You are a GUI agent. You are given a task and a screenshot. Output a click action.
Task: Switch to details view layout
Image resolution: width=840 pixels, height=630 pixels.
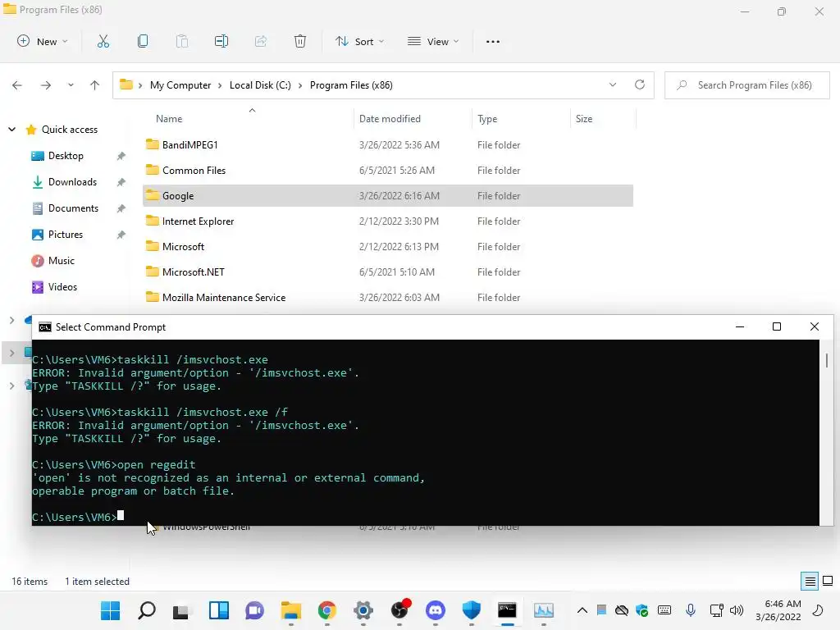(810, 581)
